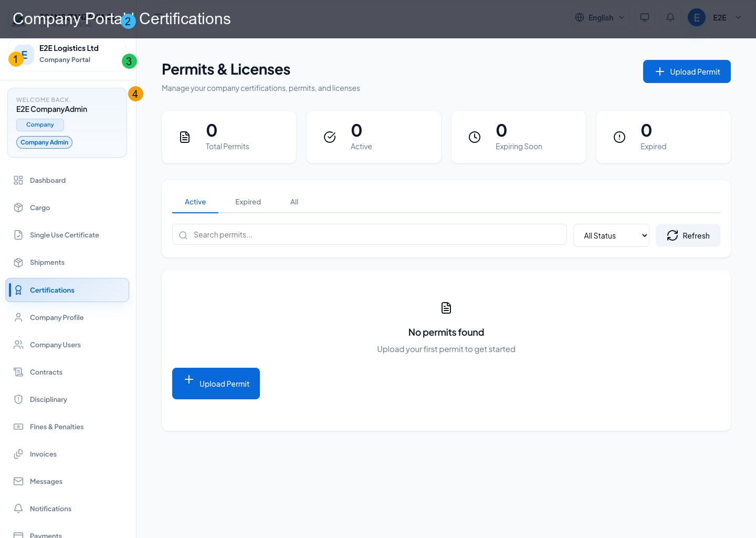Click the Permits & Licenses heading

click(226, 69)
